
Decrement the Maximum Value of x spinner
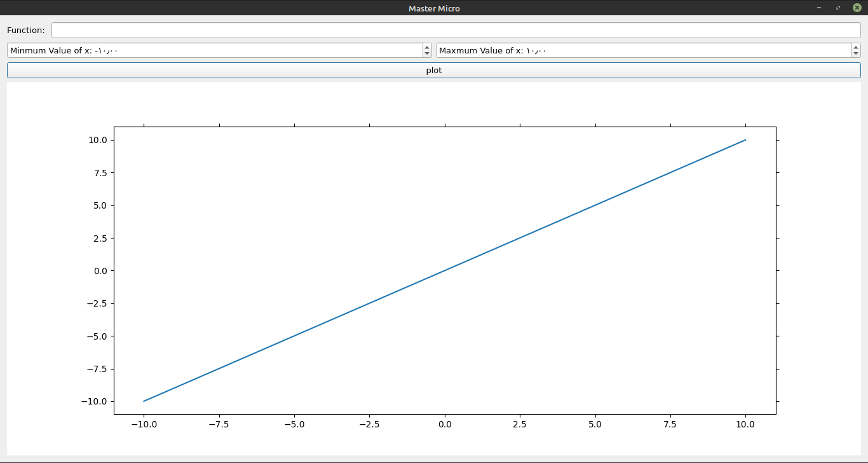pos(856,53)
